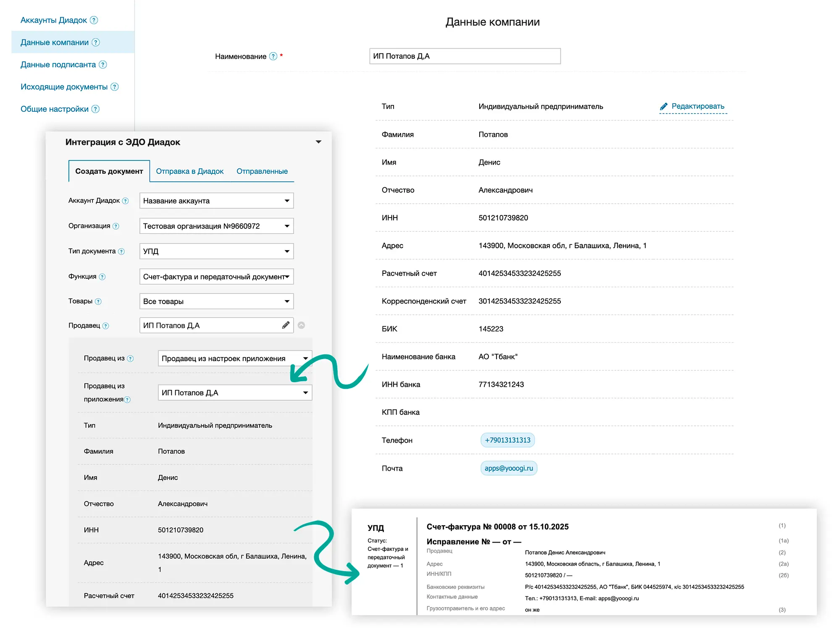Open Организация dropdown with Тестовая организация
Screen dimensions: 840x632
click(216, 226)
